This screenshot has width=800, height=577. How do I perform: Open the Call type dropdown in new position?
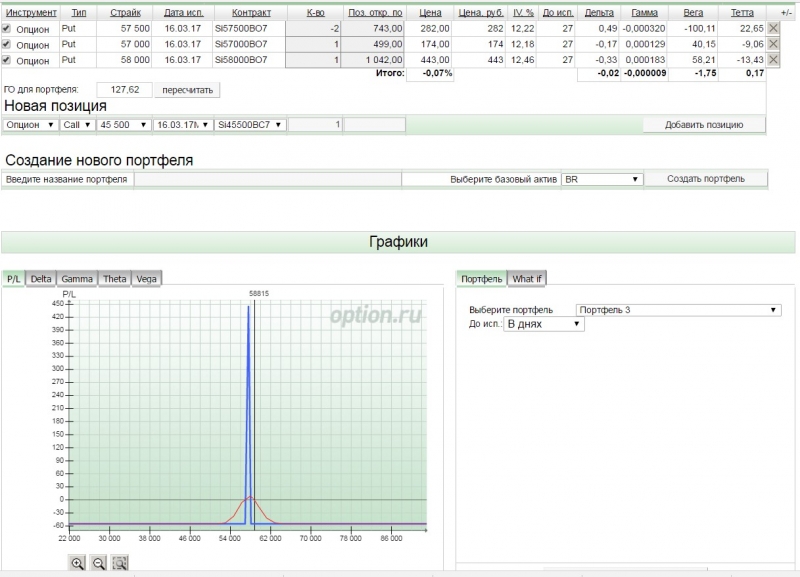(x=77, y=125)
